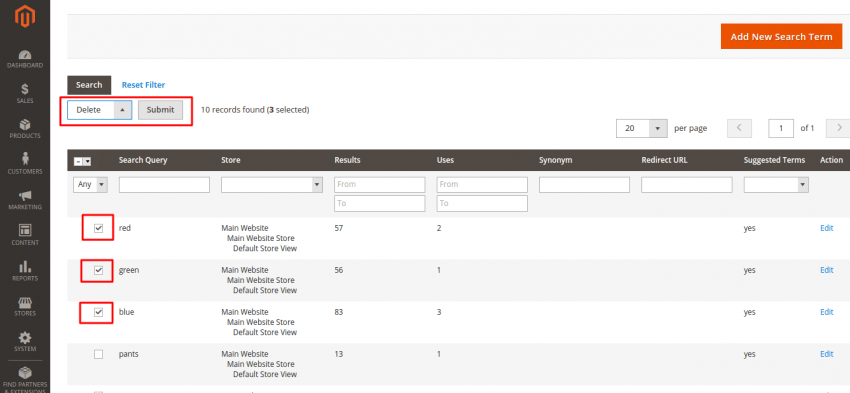Viewport: 850px width, 393px height.
Task: Go to previous page arrow
Action: pyautogui.click(x=738, y=128)
